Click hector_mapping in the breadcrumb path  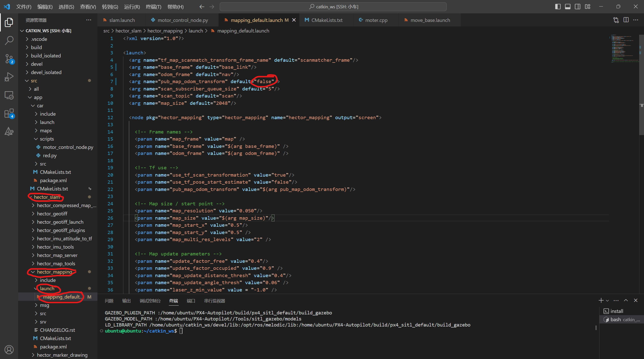(x=165, y=31)
